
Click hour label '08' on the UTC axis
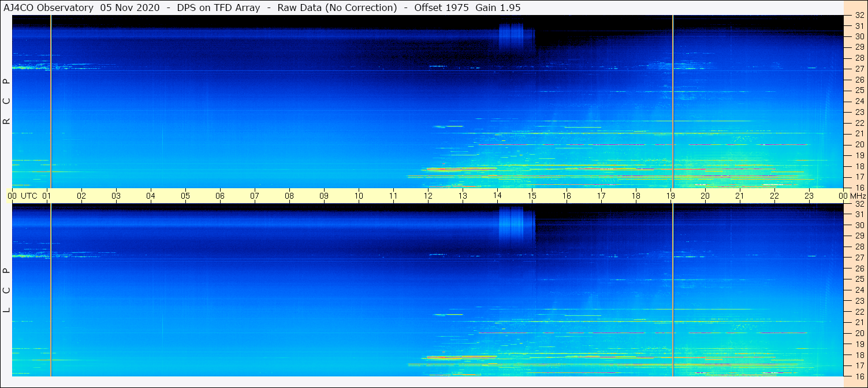click(x=289, y=196)
